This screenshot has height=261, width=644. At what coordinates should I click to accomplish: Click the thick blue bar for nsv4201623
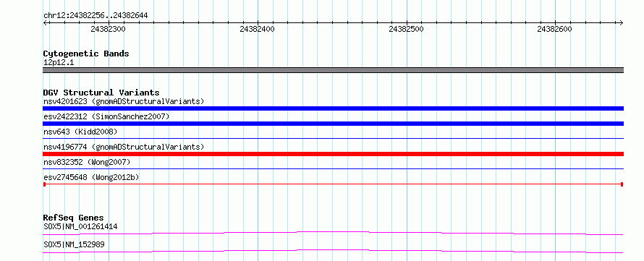point(333,108)
